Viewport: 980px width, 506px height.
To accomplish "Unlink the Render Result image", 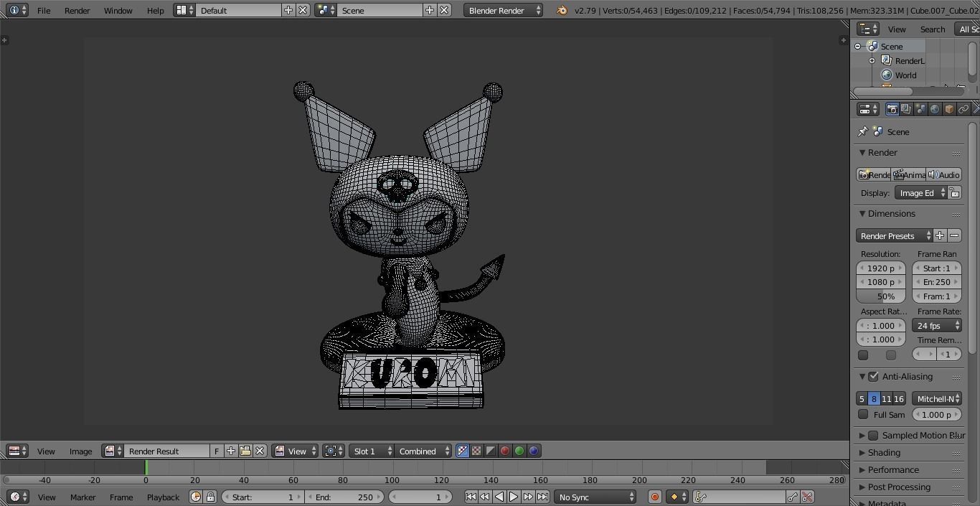I will coord(260,451).
